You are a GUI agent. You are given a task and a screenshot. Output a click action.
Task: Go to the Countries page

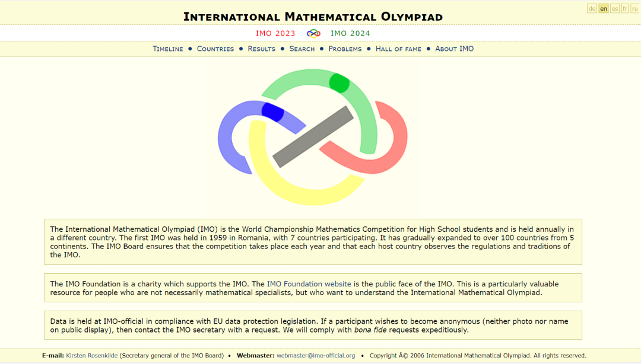215,49
